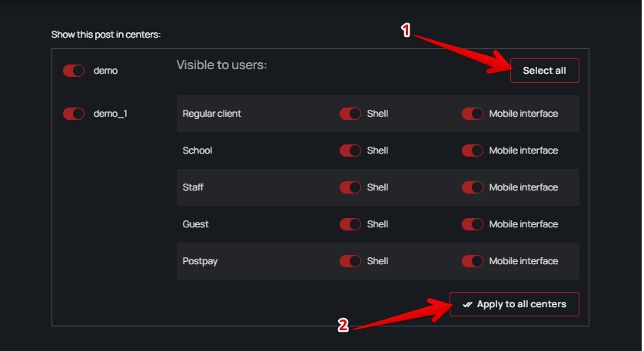Toggle Shell visibility for Guest

click(x=350, y=224)
